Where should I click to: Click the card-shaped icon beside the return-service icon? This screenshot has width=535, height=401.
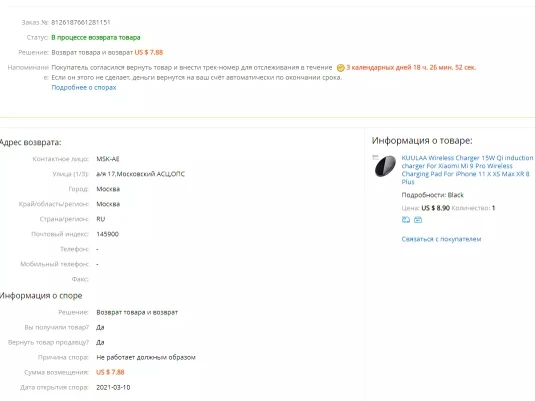(418, 220)
